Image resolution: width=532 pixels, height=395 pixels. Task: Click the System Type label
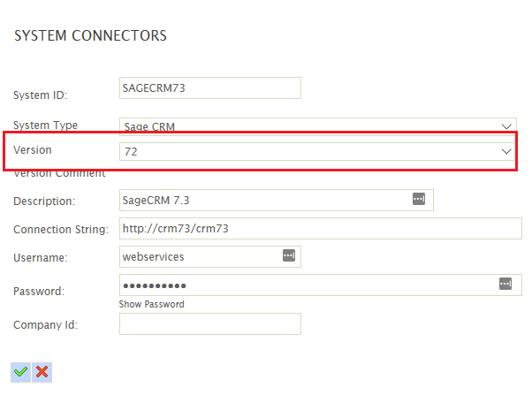pos(45,125)
